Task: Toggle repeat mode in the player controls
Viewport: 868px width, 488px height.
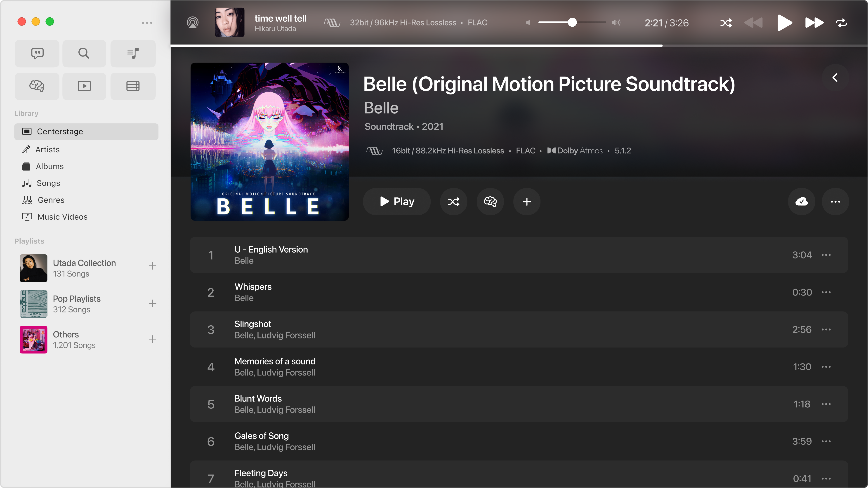Action: (x=841, y=23)
